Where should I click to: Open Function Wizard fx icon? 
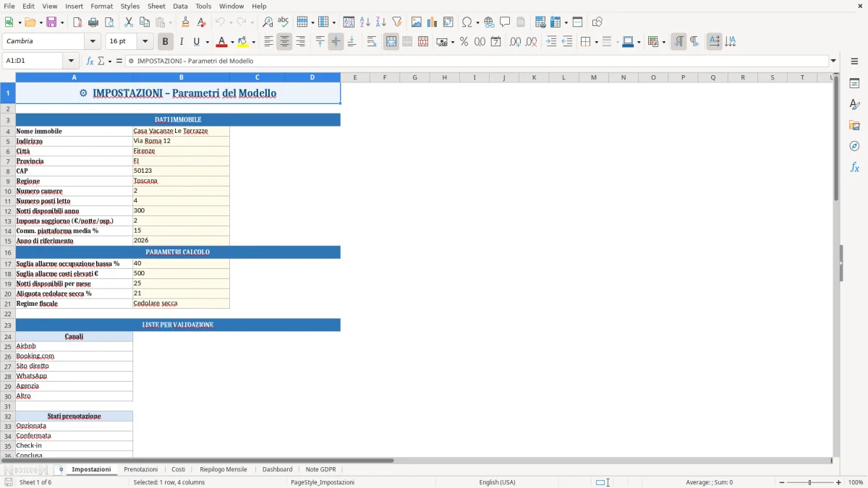90,61
